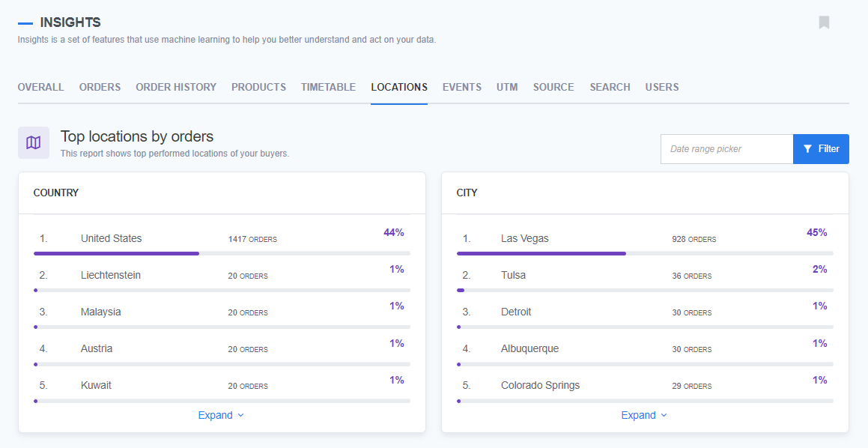Image resolution: width=868 pixels, height=448 pixels.
Task: Click the Las Vegas city name
Action: 525,239
